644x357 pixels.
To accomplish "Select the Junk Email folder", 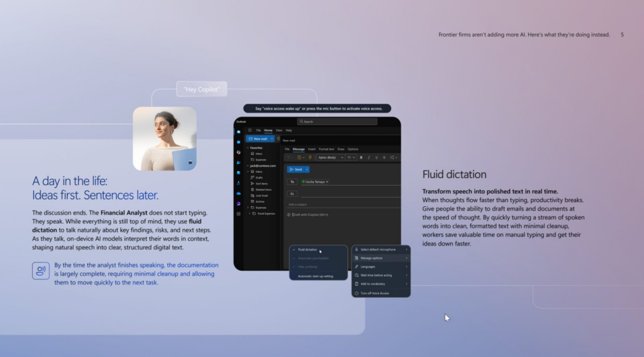I will 263,196.
